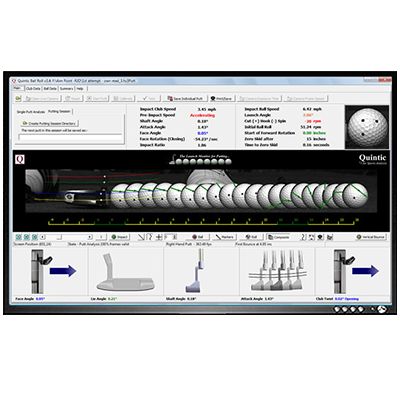Click the frame slider thumb
Screen dimensions: 400x400
[x=59, y=237]
